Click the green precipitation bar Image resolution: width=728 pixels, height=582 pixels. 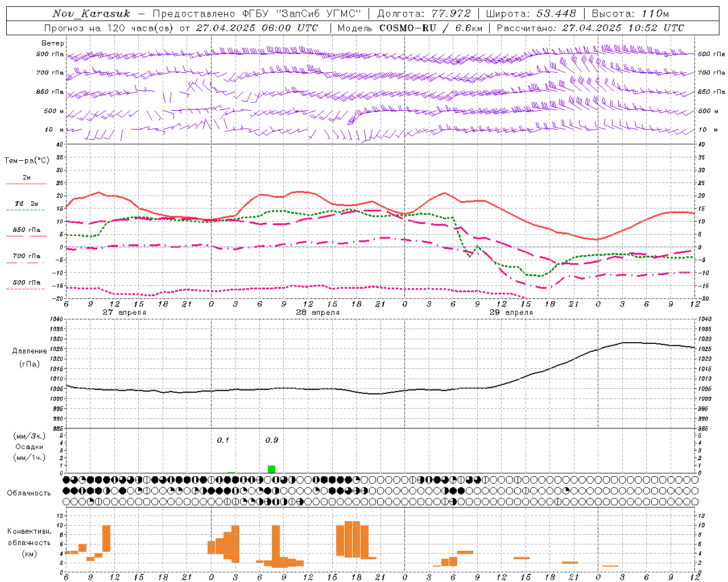click(271, 469)
